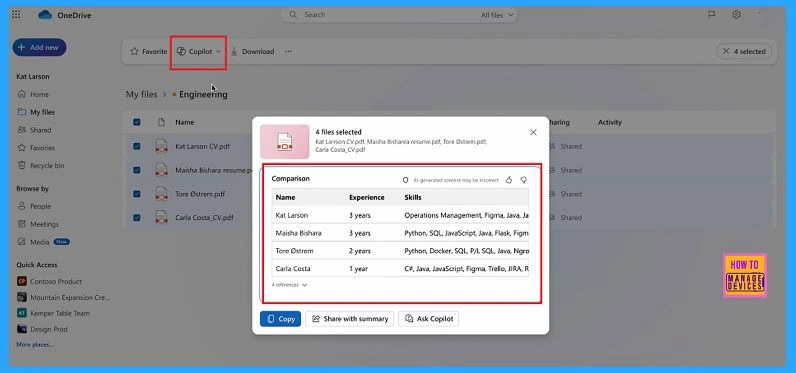Click the Tore Østrem.pdf file icon
The image size is (796, 373).
pyautogui.click(x=161, y=194)
